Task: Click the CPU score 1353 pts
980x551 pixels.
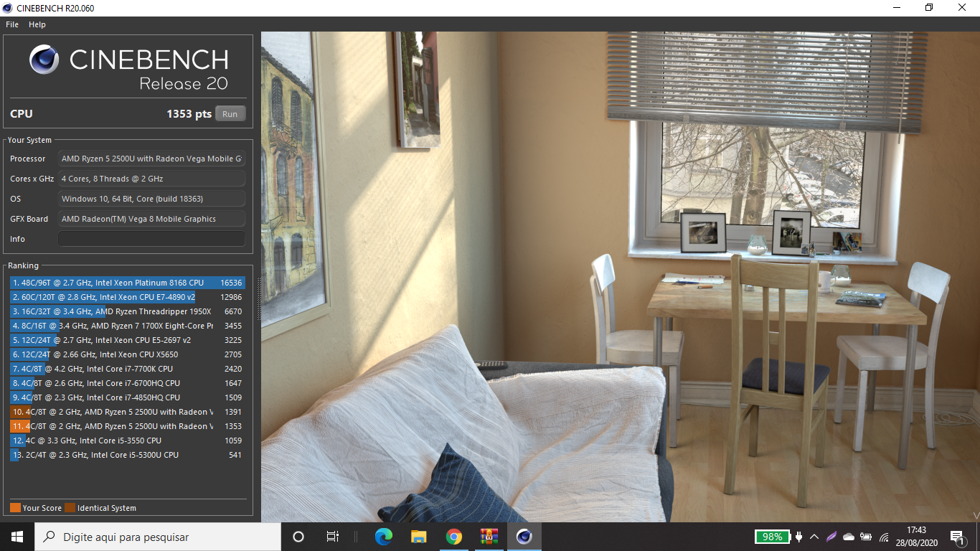Action: tap(189, 114)
